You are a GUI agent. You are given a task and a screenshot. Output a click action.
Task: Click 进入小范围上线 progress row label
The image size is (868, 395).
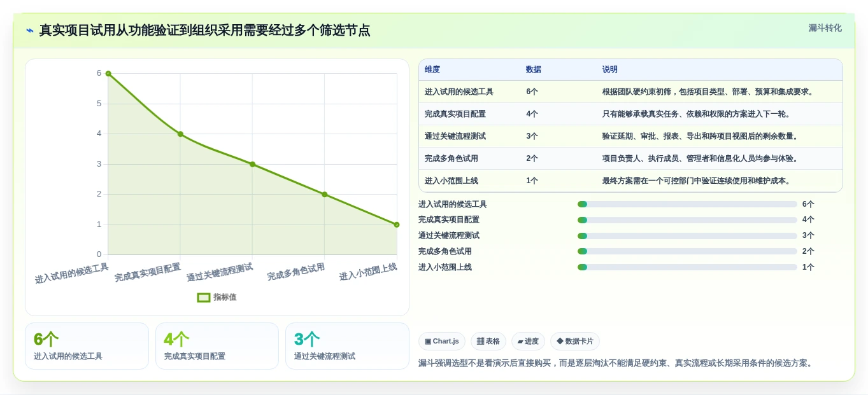coord(445,267)
